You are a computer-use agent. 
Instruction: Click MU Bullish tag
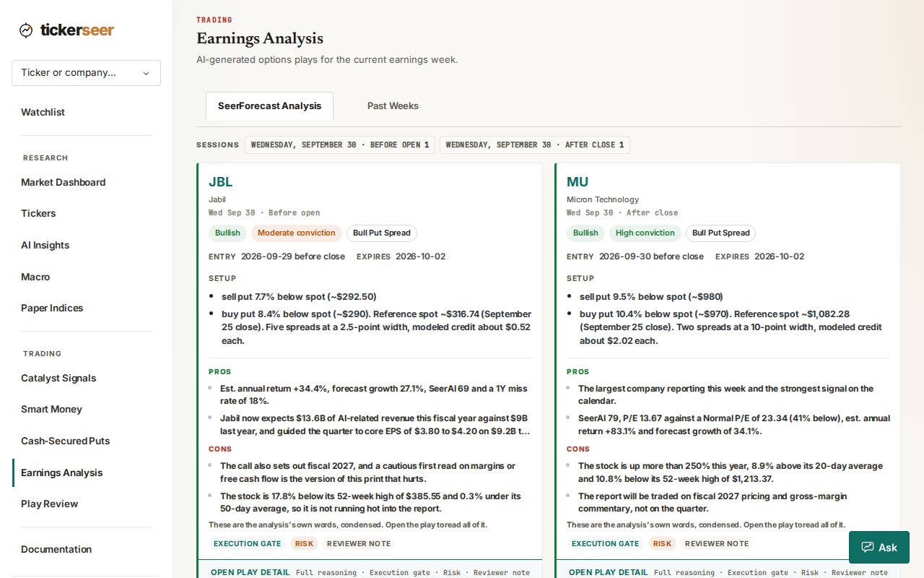click(585, 233)
